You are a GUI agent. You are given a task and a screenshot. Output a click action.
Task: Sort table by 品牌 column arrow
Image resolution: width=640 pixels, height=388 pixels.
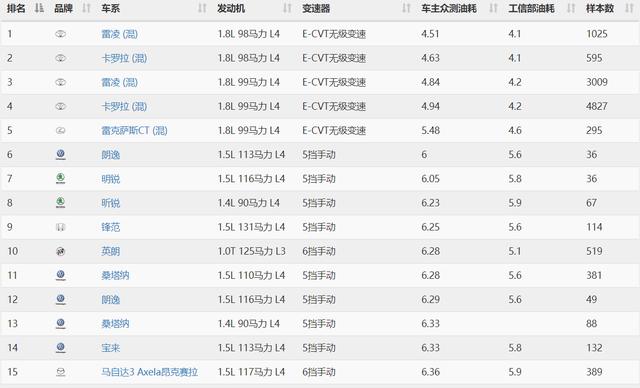pos(86,8)
